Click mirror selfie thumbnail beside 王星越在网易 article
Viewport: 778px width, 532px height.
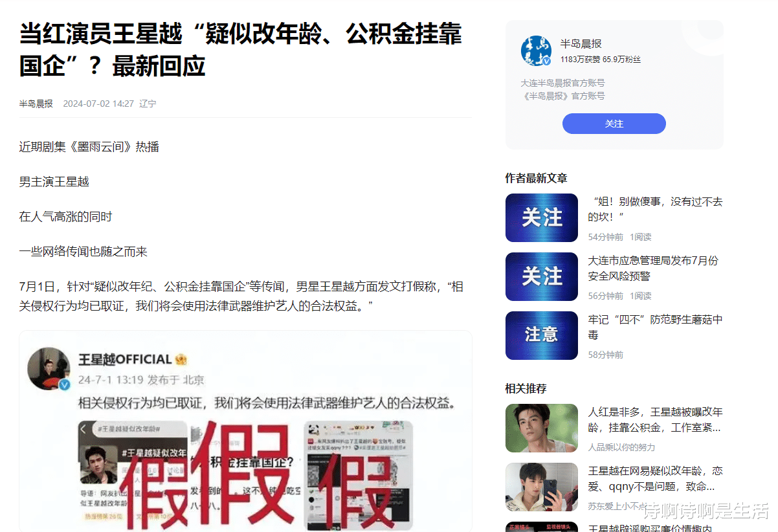[x=542, y=487]
